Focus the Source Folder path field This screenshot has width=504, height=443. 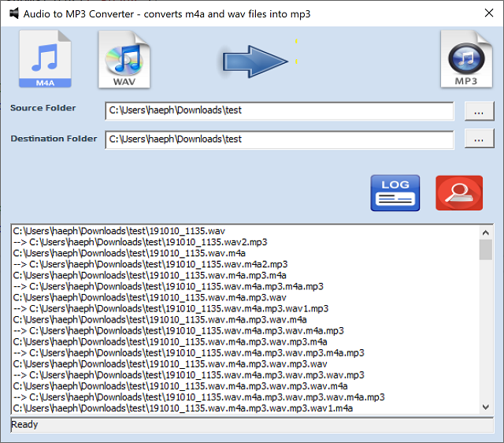(280, 111)
